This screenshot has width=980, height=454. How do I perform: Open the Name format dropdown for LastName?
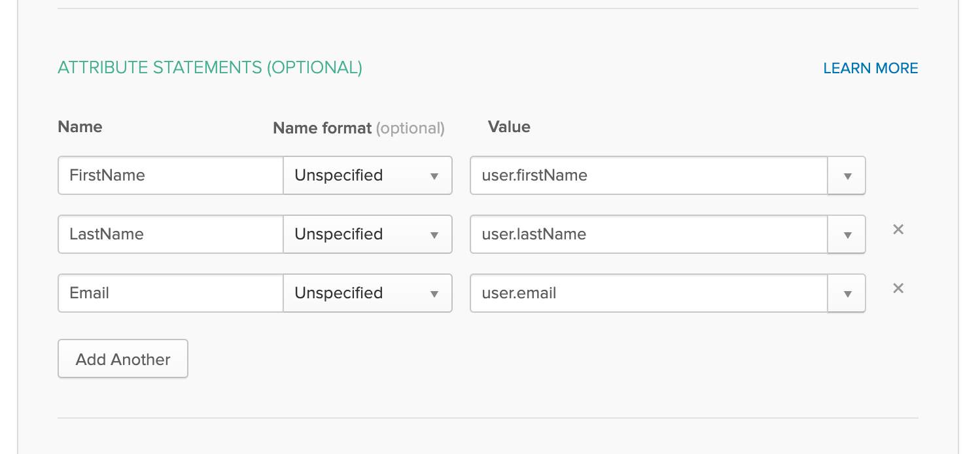pos(367,234)
